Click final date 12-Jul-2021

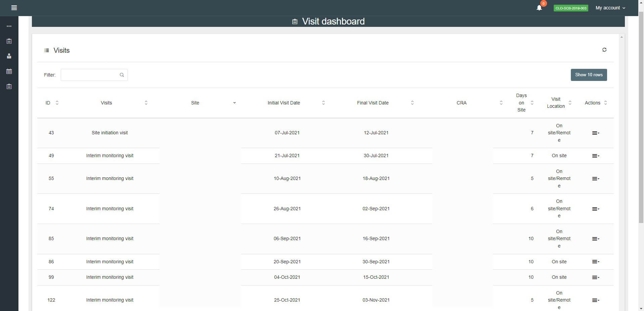pos(376,133)
